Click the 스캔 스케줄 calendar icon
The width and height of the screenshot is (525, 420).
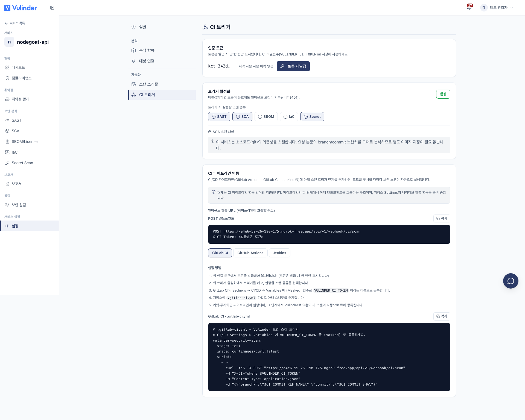coord(133,84)
